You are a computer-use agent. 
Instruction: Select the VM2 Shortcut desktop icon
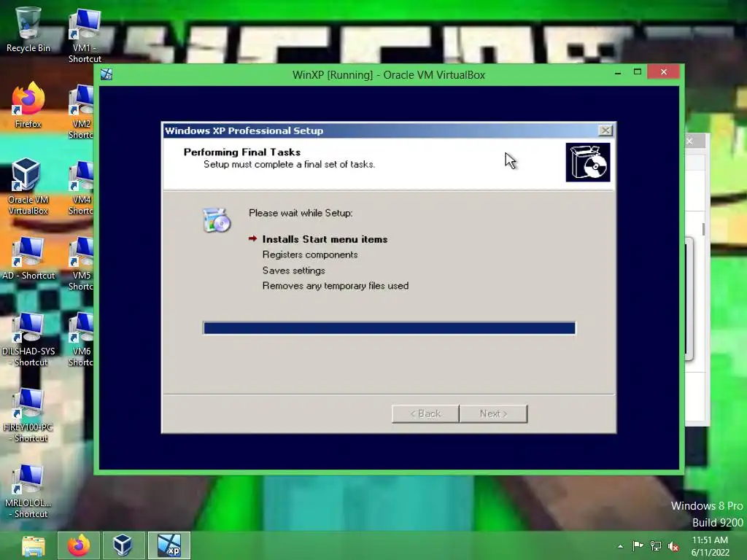pyautogui.click(x=81, y=112)
